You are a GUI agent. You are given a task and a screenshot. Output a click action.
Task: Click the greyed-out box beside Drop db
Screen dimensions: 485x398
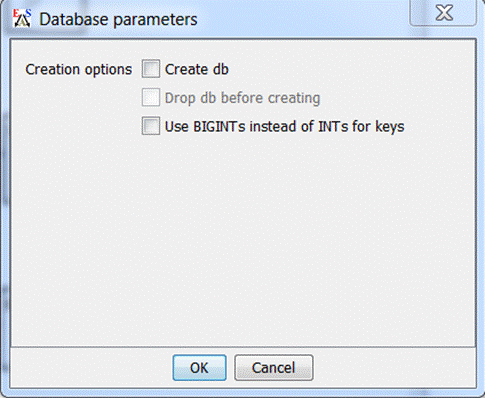click(x=151, y=98)
